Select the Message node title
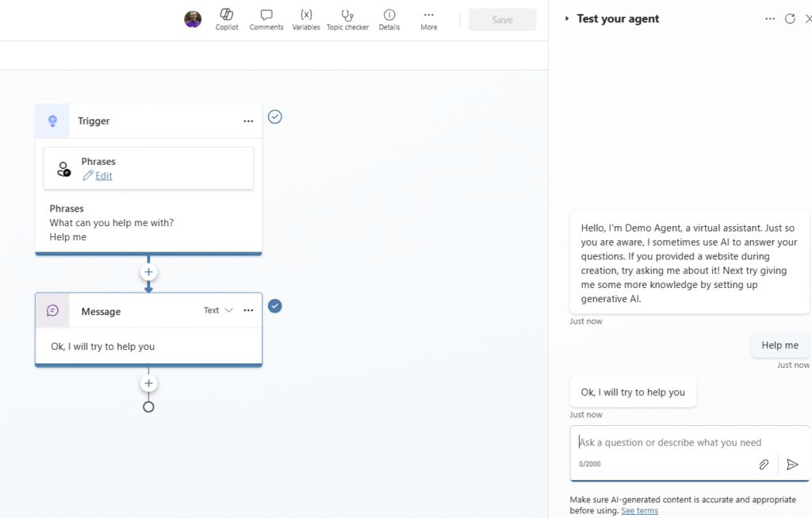The image size is (812, 518). click(101, 311)
